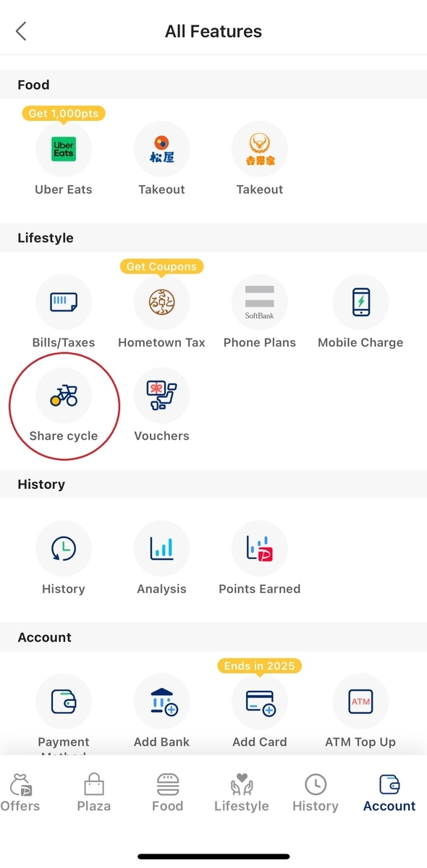Open Hometown Tax icon

click(161, 302)
